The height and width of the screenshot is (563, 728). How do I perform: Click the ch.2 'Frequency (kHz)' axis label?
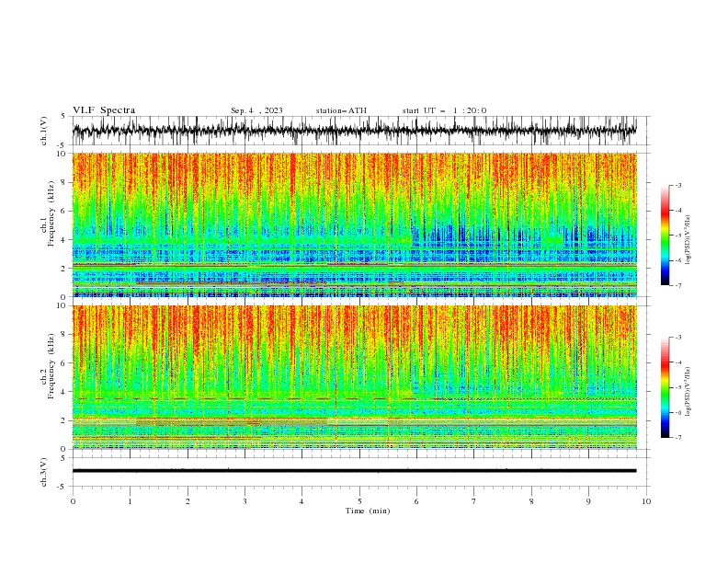(x=51, y=366)
